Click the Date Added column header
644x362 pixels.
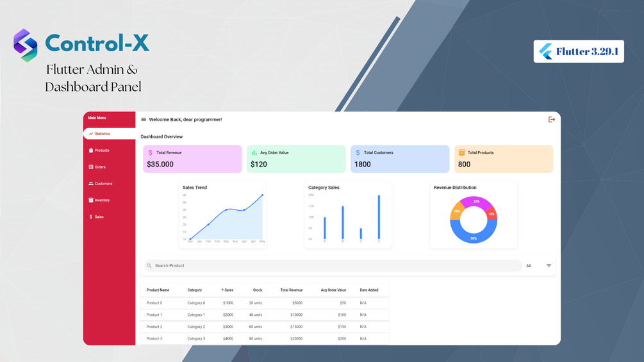pos(369,290)
